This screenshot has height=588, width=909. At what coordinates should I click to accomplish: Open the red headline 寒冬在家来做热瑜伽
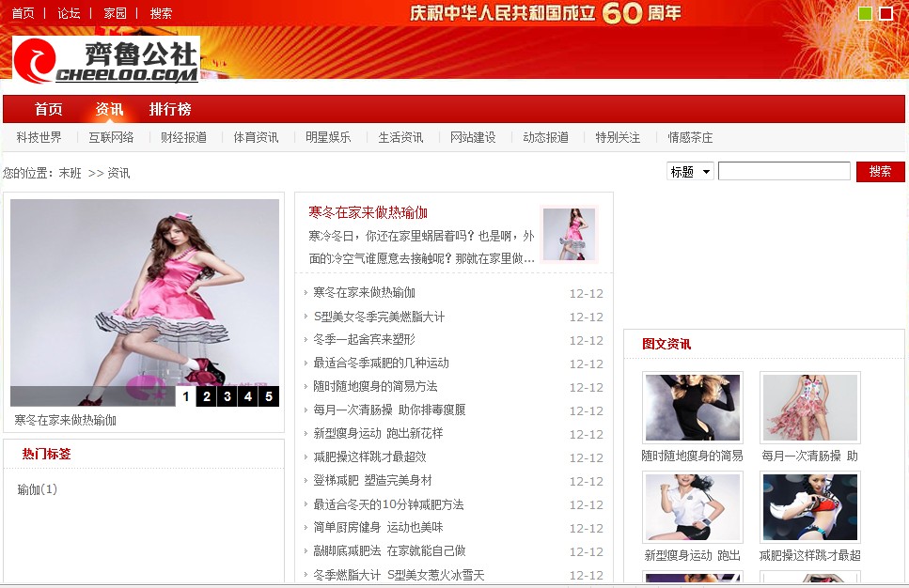[x=368, y=212]
